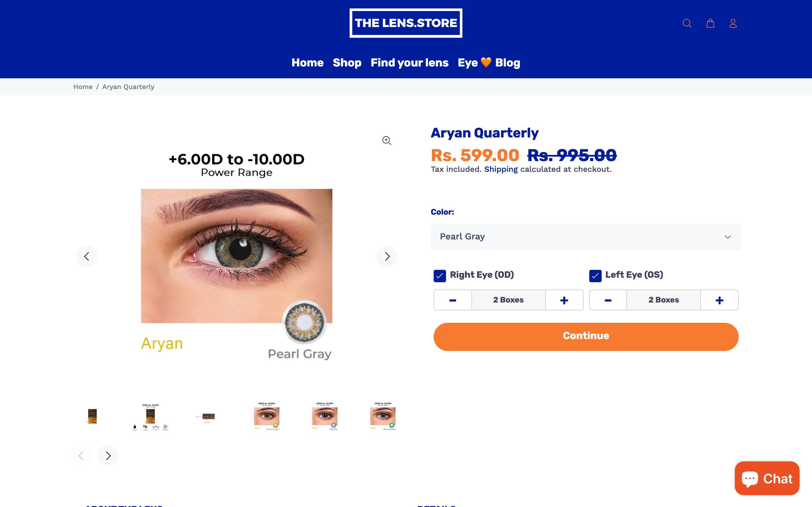Open the search icon
This screenshot has width=812, height=507.
pos(687,23)
